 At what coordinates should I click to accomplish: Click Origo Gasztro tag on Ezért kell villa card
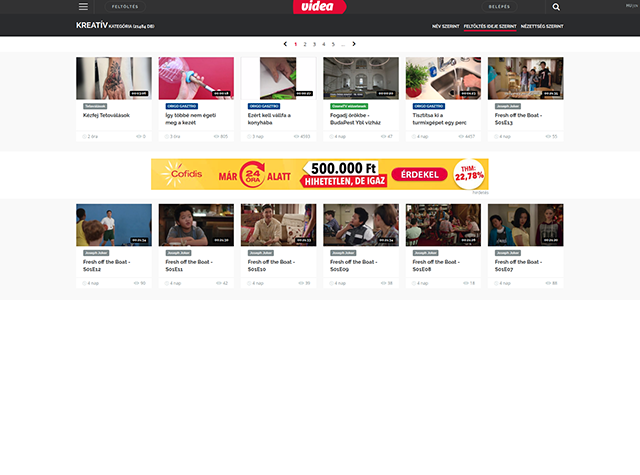(264, 106)
